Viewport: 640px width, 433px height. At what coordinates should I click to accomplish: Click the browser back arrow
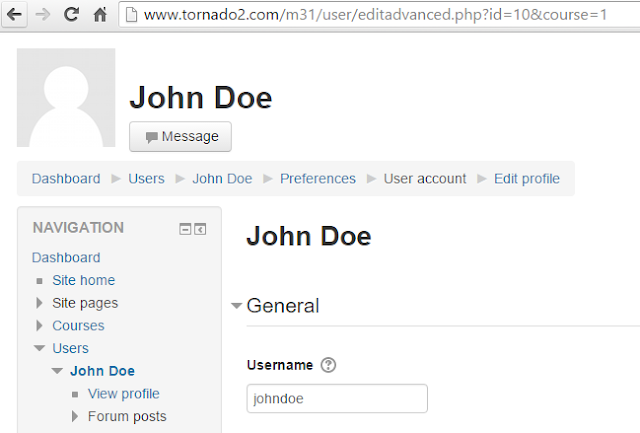click(x=16, y=15)
